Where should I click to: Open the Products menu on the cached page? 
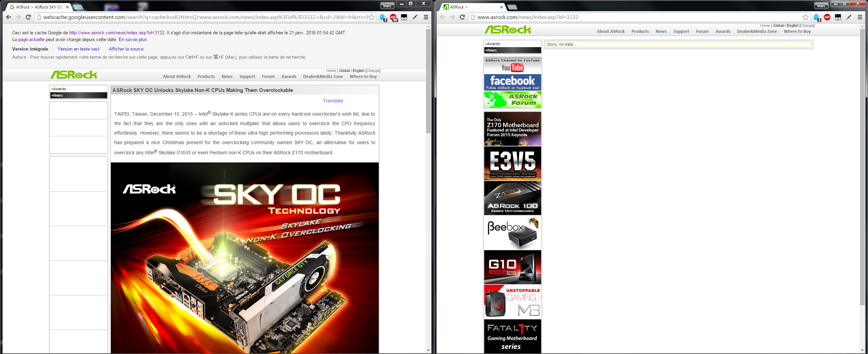coord(206,77)
